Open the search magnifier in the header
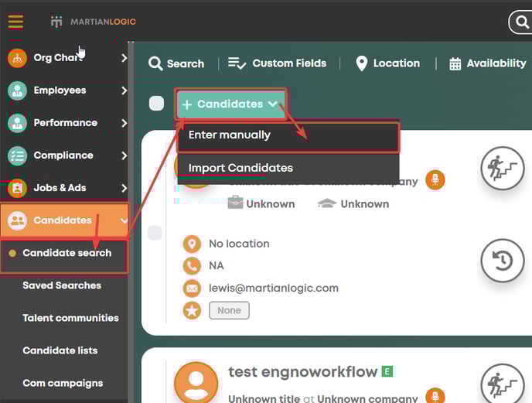 point(522,22)
